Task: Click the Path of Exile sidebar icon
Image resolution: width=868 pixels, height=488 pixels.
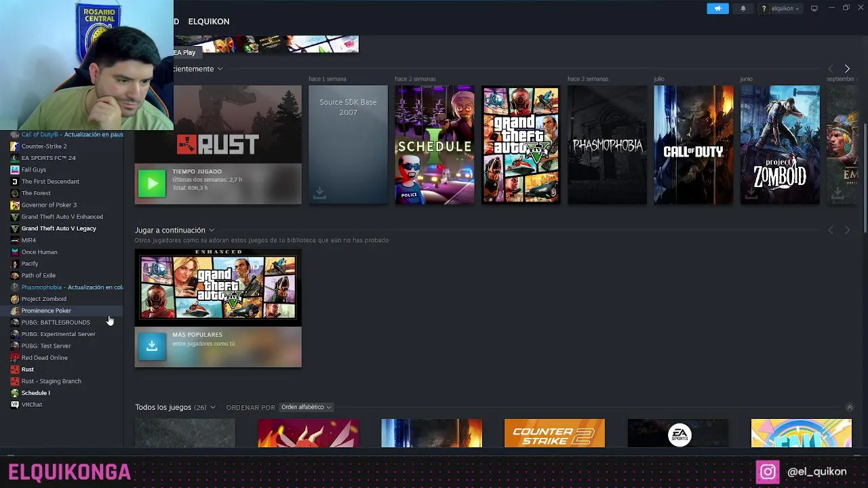Action: (15, 275)
